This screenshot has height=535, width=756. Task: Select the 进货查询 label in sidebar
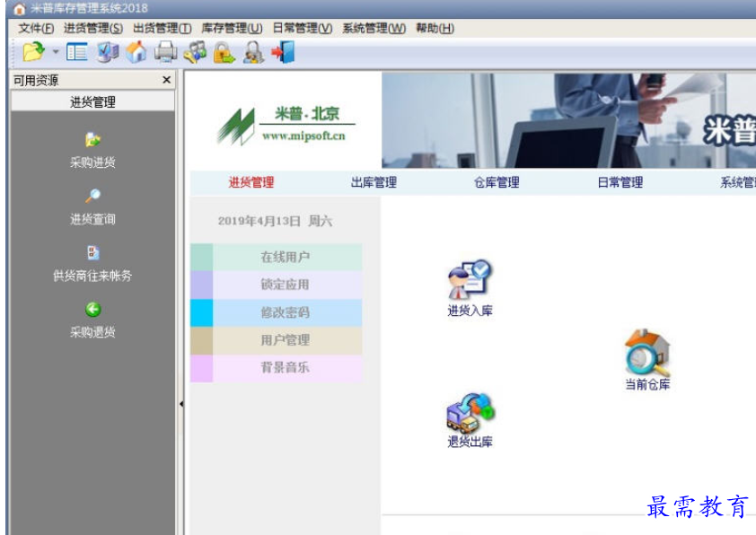pos(92,219)
